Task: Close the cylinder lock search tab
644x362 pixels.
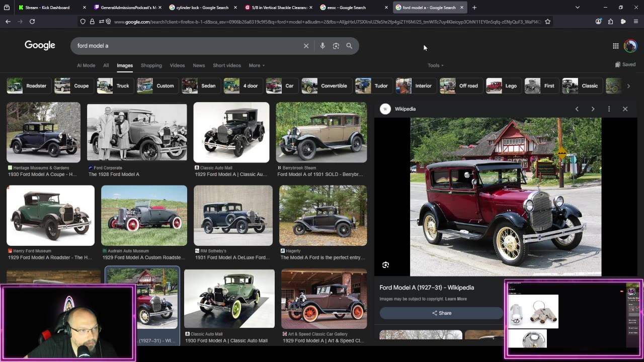Action: [x=235, y=8]
